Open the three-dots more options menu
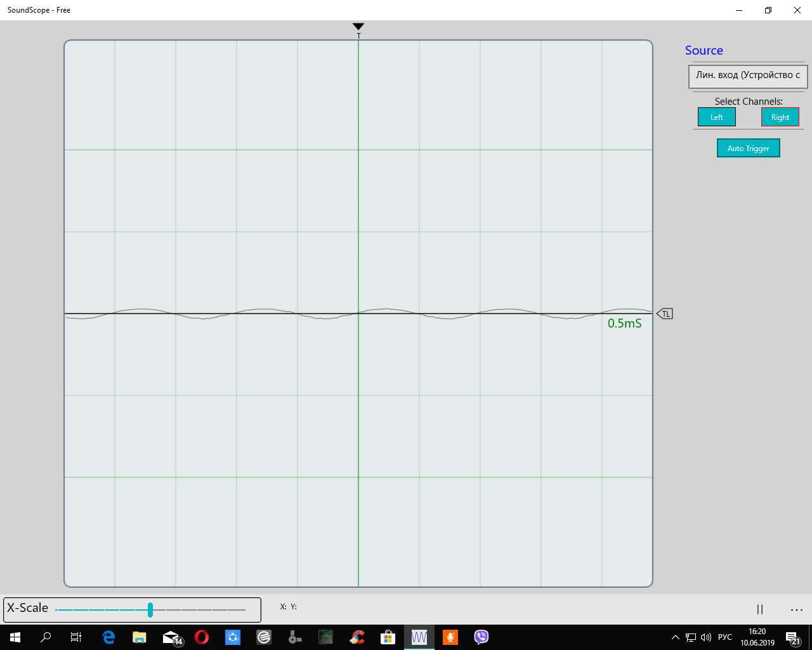 coord(797,609)
